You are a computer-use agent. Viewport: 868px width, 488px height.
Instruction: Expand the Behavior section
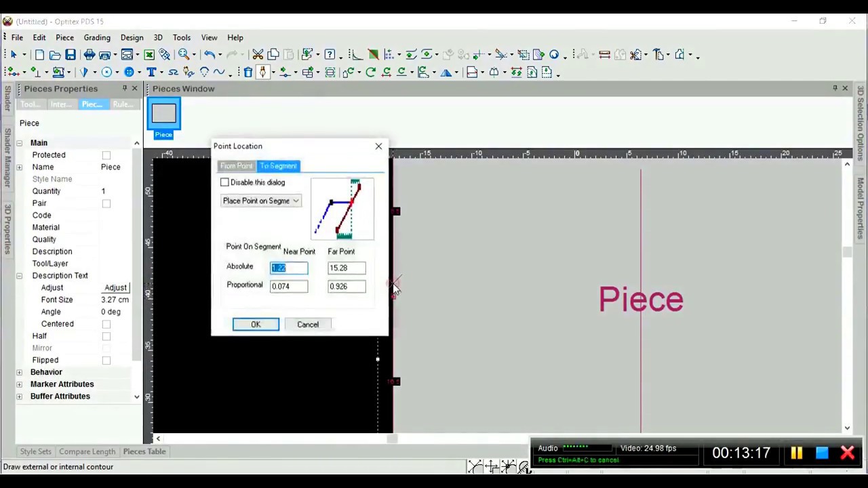pos(19,372)
